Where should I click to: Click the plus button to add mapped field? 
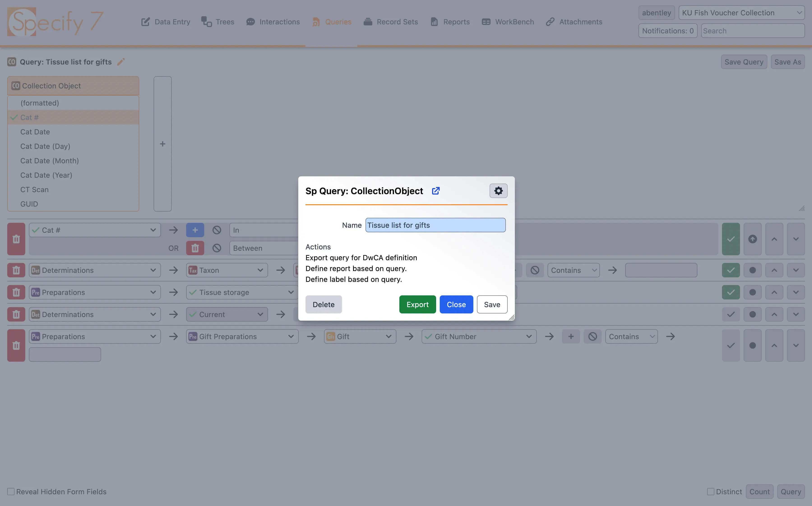coord(162,144)
